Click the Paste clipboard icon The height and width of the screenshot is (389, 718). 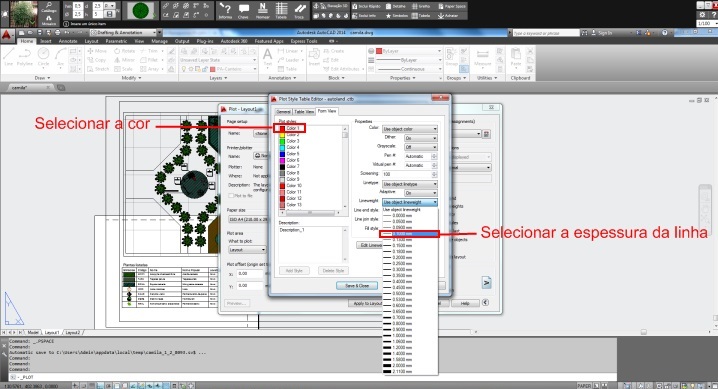(x=516, y=57)
